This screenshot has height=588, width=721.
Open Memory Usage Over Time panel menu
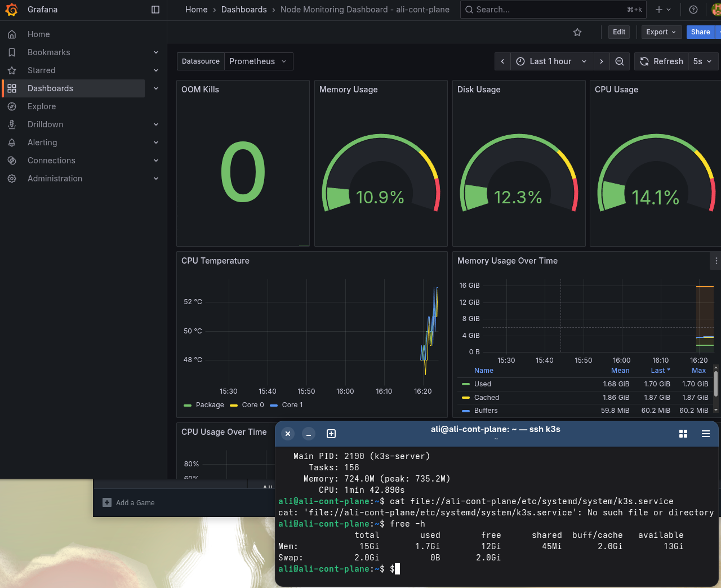coord(716,261)
